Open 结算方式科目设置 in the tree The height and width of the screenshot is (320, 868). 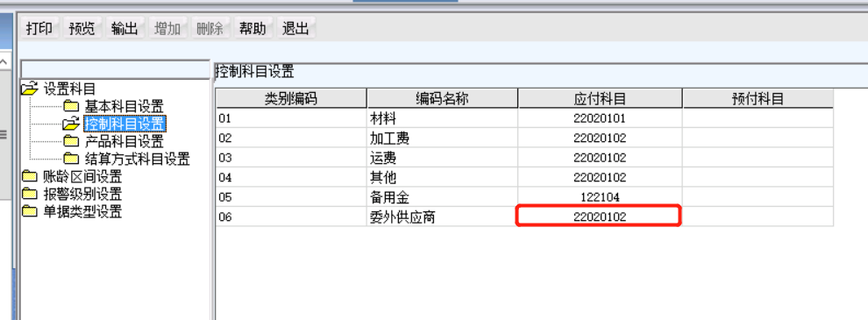tap(138, 160)
